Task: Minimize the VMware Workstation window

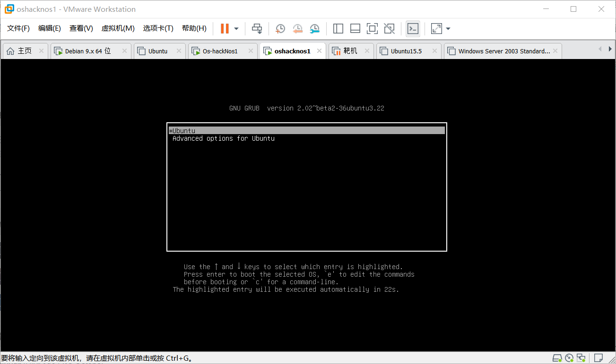Action: 546,9
